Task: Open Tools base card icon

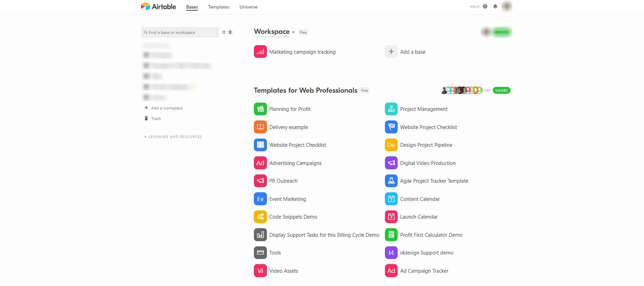Action: (x=260, y=253)
